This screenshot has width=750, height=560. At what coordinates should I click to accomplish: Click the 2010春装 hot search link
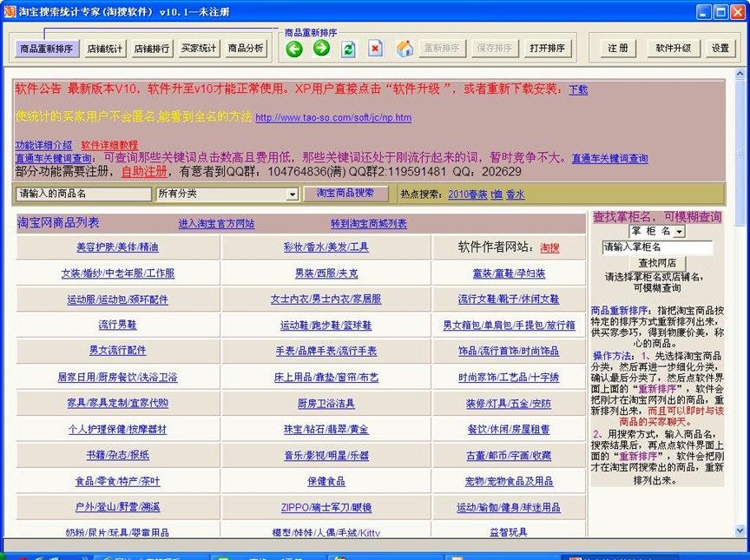pyautogui.click(x=467, y=195)
